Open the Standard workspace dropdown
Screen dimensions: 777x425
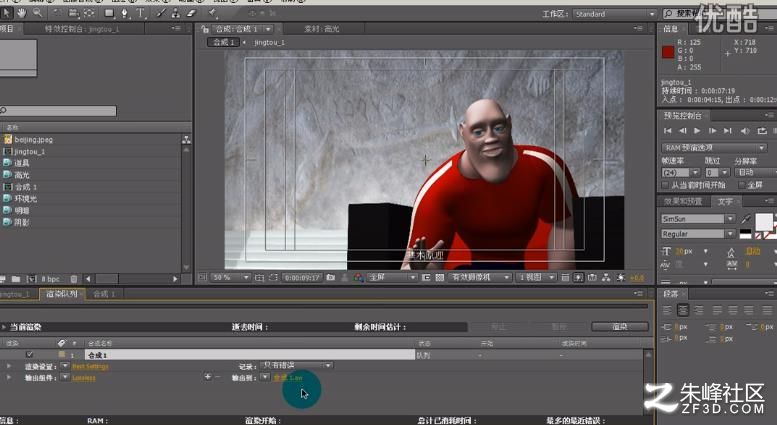point(614,14)
